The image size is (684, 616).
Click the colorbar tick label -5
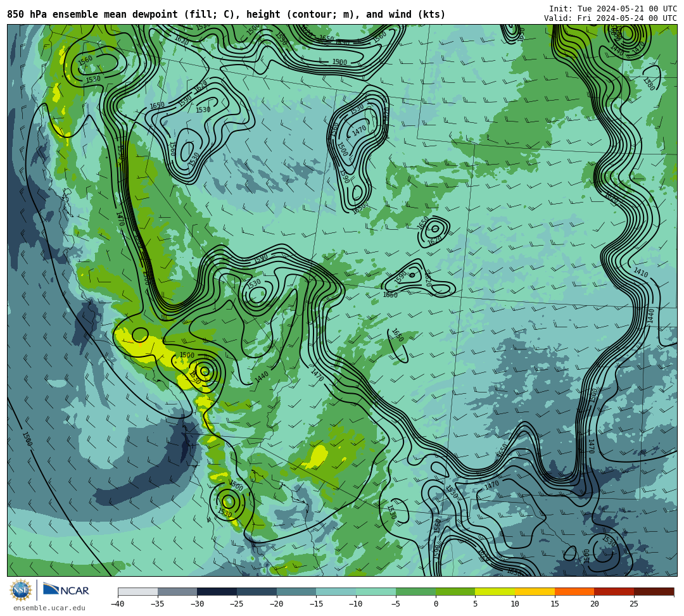(395, 604)
